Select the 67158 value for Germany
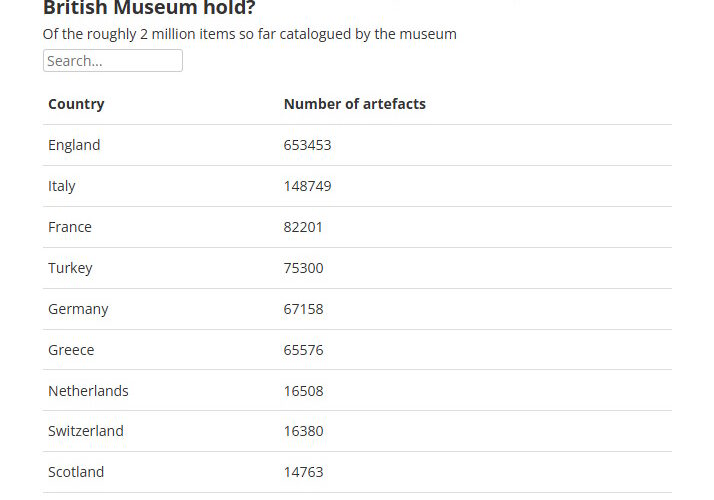Viewport: 714px width, 500px height. pos(303,309)
